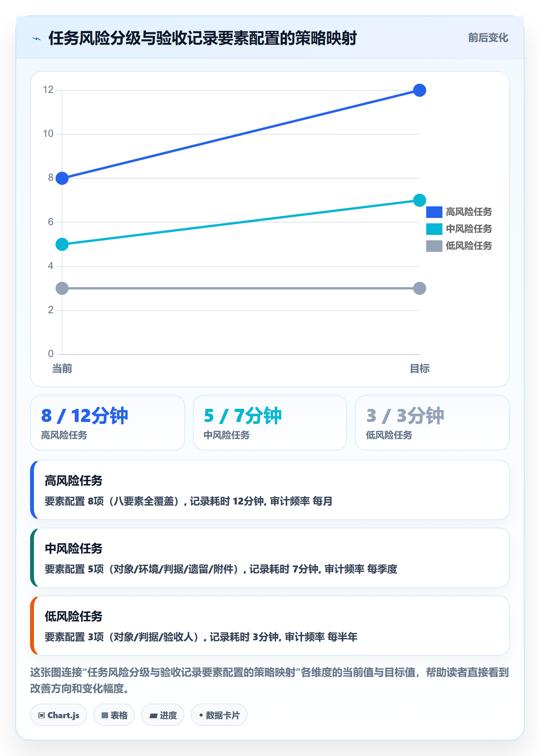The height and width of the screenshot is (756, 540).
Task: Click the 低风险任务 detail card heading
Action: tap(73, 616)
